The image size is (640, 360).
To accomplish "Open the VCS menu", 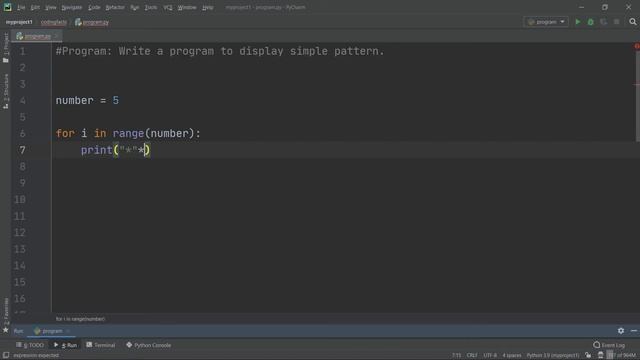I will point(168,7).
